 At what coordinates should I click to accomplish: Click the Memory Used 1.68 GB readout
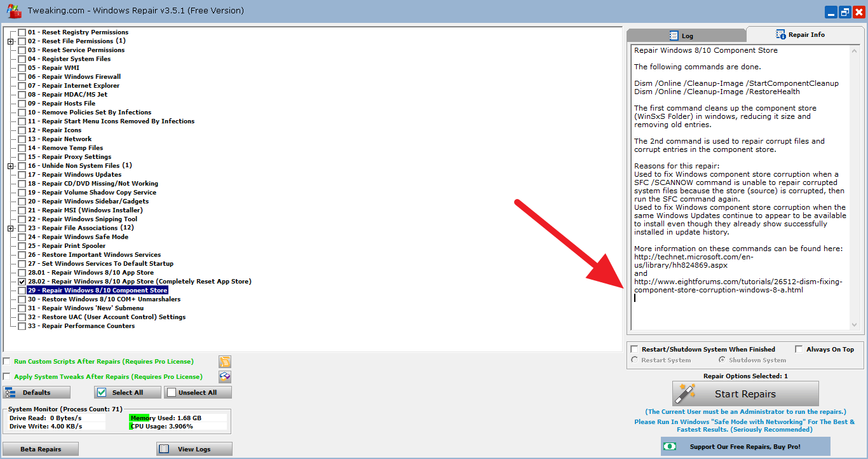pos(166,418)
